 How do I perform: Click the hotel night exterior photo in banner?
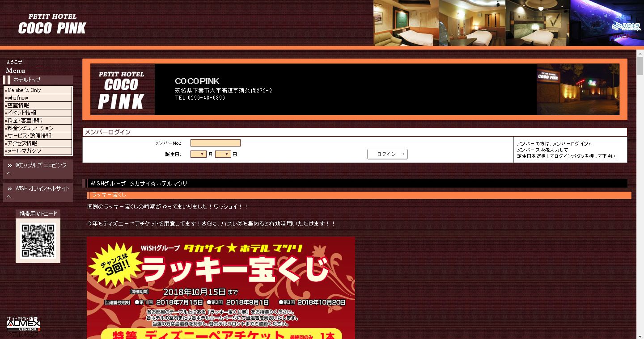[578, 89]
